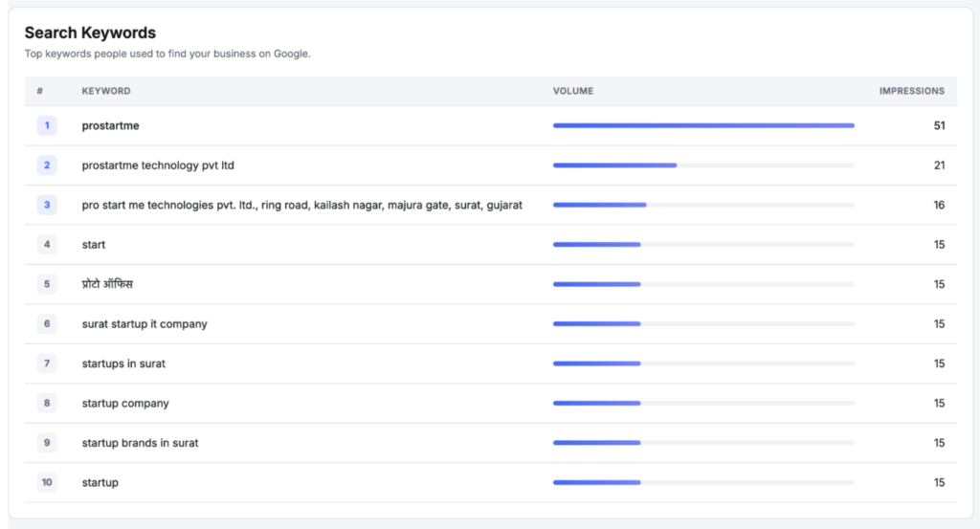Click volume bar for startup company
The image size is (980, 529).
pos(703,404)
